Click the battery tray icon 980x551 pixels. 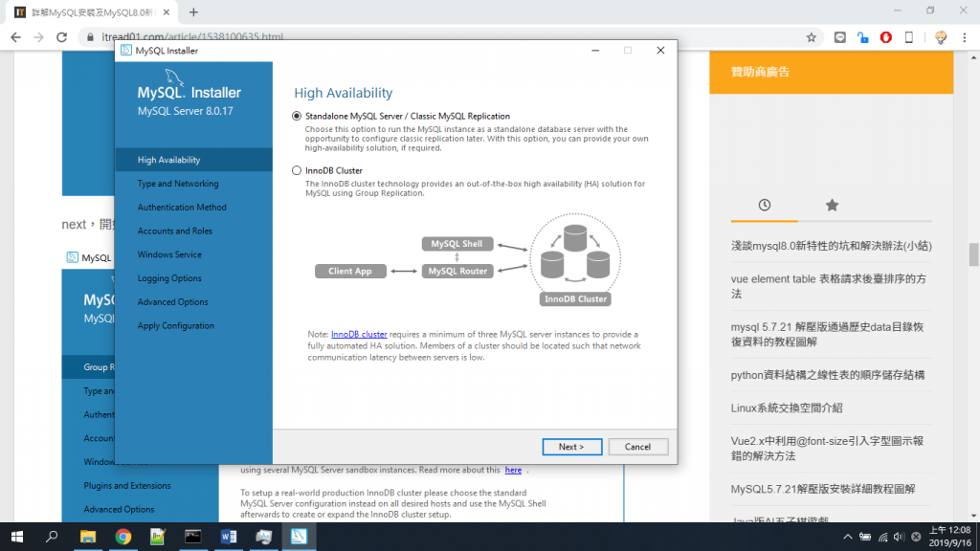click(865, 537)
